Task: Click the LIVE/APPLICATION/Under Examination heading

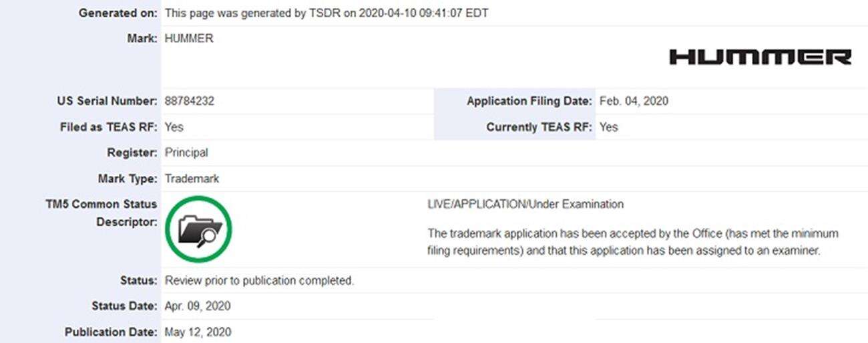Action: tap(525, 204)
